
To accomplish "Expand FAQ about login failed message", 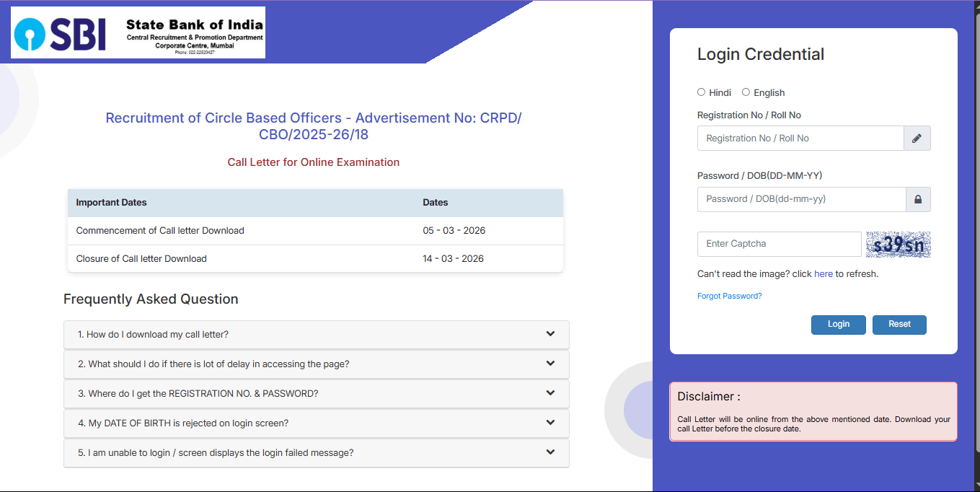I will (315, 452).
